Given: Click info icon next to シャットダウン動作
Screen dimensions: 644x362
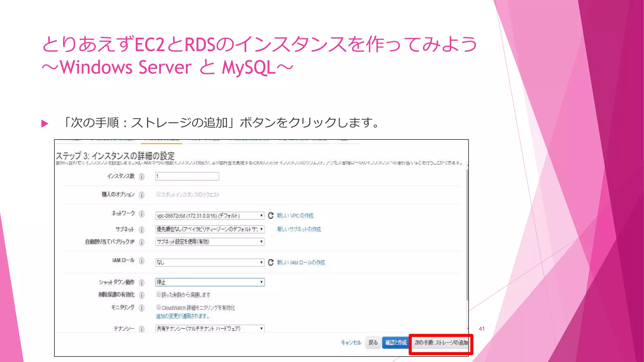Looking at the screenshot, I should click(x=142, y=282).
